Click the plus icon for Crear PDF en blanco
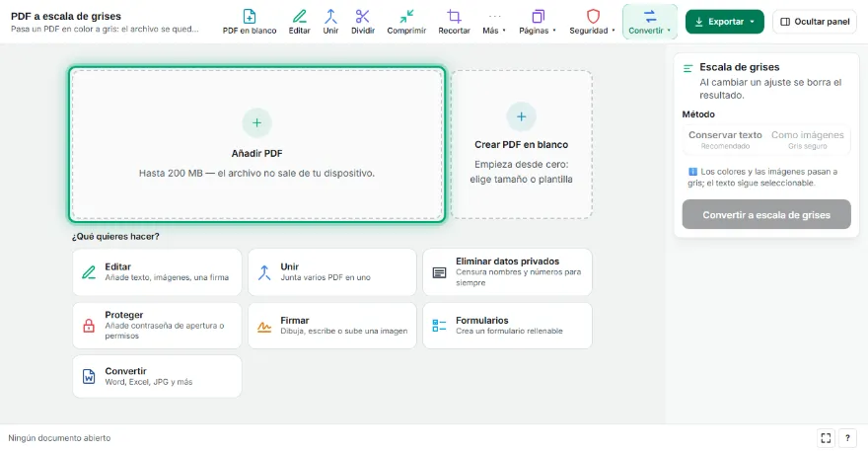Viewport: 868px width, 451px height. (x=521, y=116)
